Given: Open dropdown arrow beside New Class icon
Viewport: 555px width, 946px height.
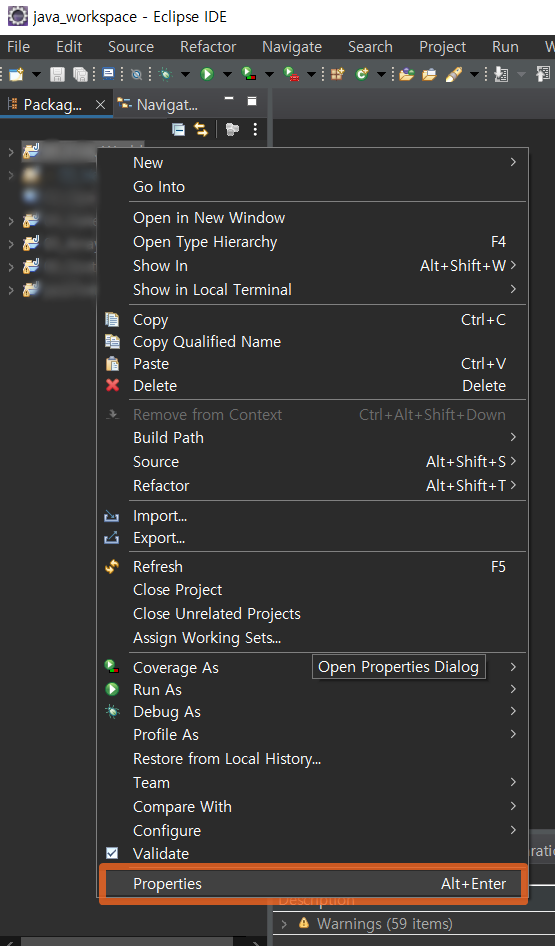Looking at the screenshot, I should pos(381,75).
